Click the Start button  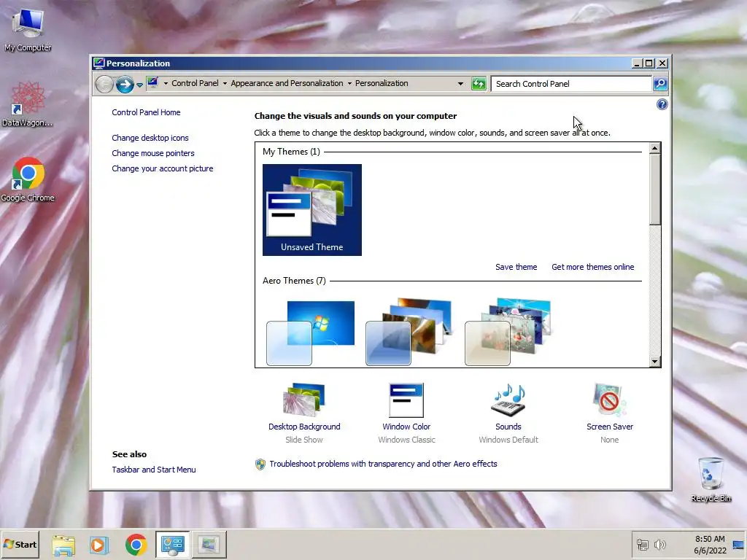[20, 544]
